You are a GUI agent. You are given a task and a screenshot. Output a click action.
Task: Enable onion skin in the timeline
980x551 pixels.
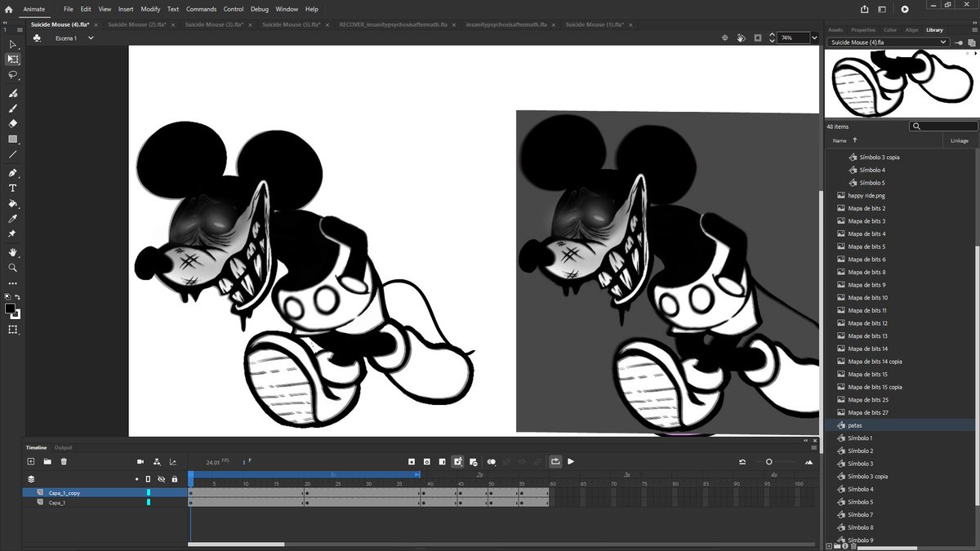coord(491,461)
